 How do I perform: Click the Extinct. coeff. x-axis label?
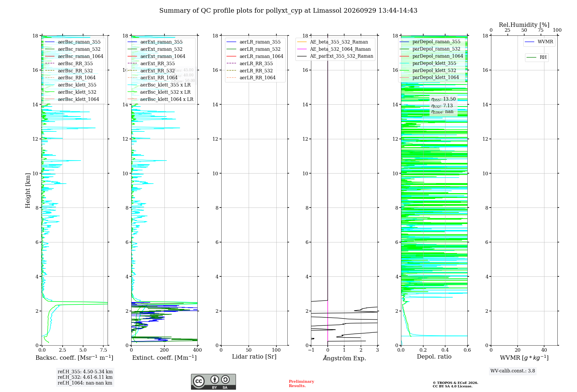(164, 358)
